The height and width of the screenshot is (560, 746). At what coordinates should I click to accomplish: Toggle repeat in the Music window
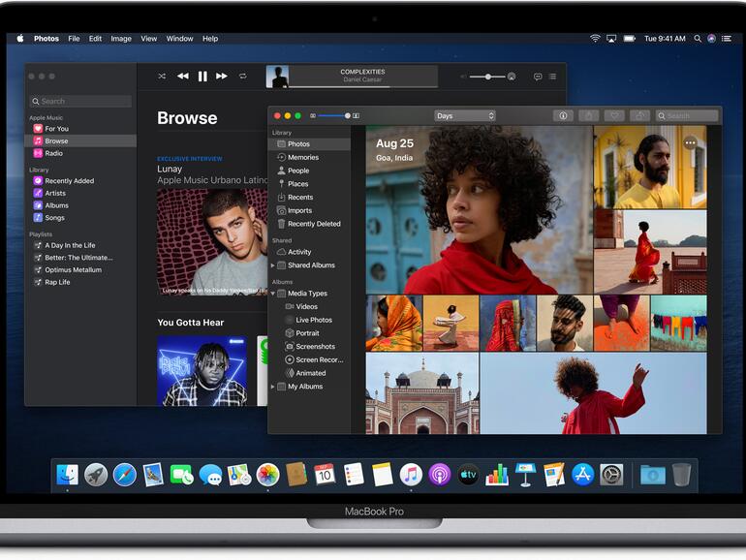point(242,77)
